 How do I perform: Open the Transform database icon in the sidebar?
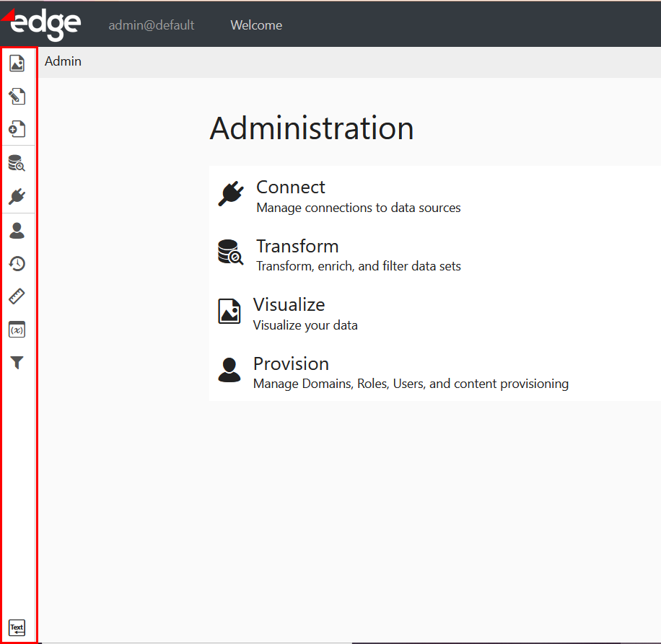pos(17,163)
